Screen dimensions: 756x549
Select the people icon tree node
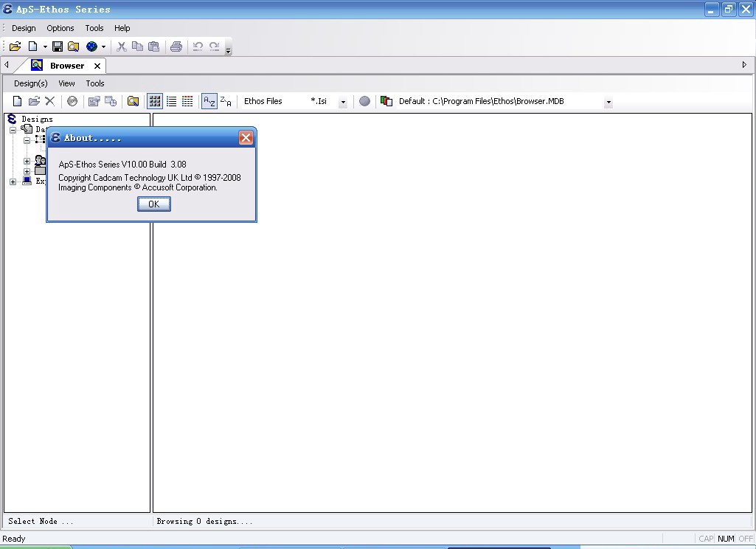click(41, 160)
